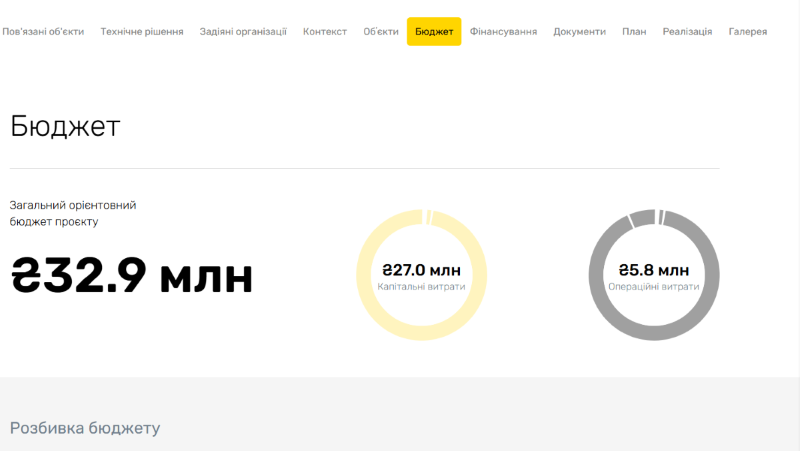Open the Галерея tab
The width and height of the screenshot is (800, 451).
tap(748, 32)
